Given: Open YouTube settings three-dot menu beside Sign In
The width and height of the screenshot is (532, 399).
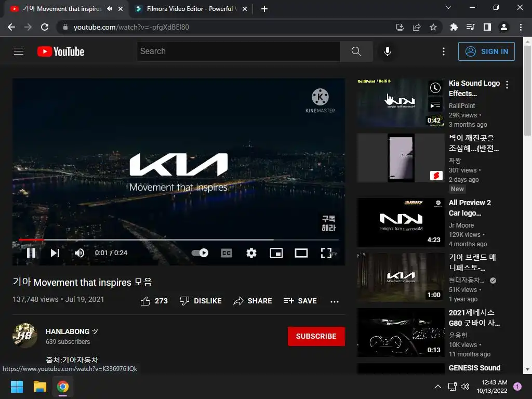Looking at the screenshot, I should [444, 51].
